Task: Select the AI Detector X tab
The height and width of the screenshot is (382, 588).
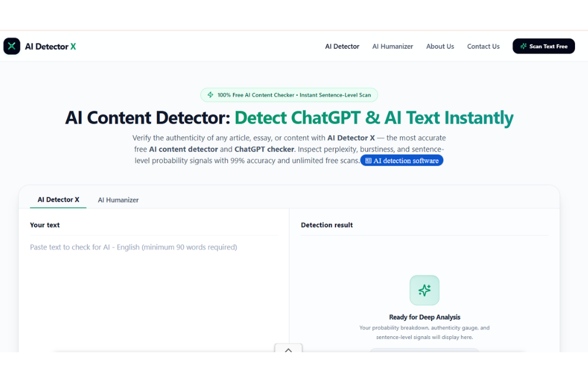Action: (58, 200)
